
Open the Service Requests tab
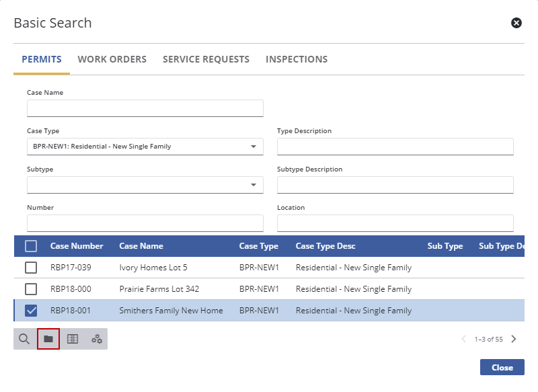point(206,59)
